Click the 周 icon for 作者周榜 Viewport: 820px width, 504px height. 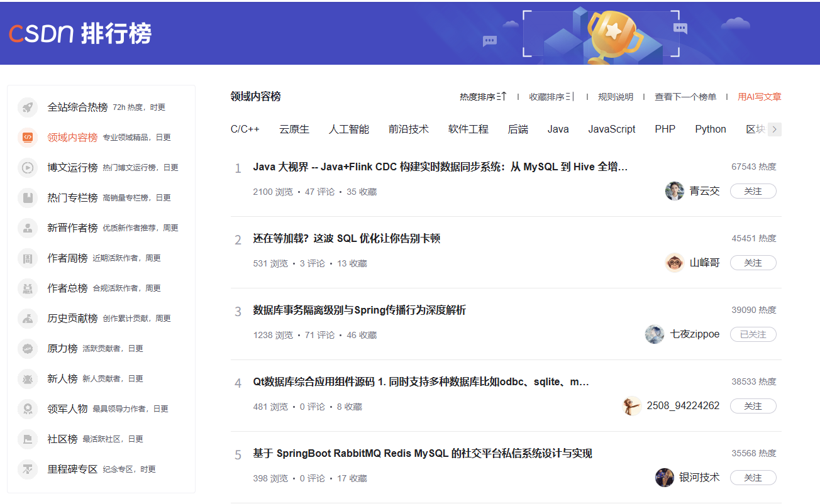coord(28,258)
